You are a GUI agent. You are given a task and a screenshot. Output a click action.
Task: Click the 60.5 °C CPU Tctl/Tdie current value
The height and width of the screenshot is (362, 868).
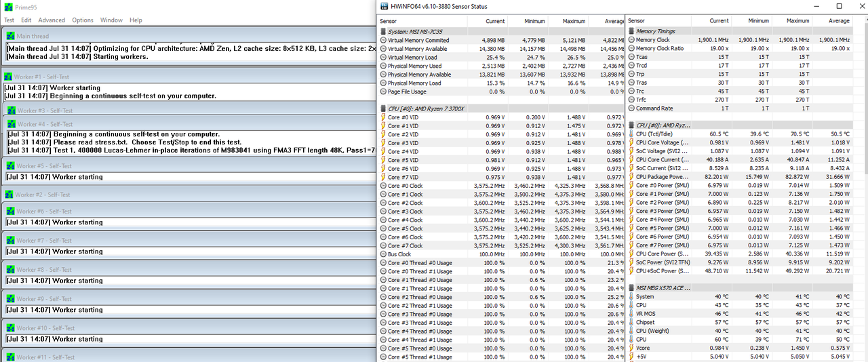(719, 134)
